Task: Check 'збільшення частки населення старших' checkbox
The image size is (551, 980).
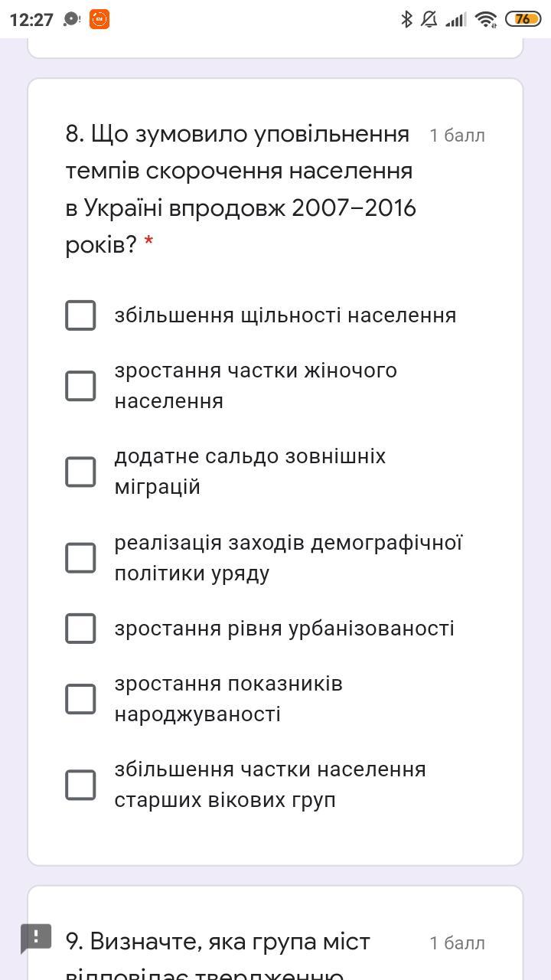Action: [80, 785]
